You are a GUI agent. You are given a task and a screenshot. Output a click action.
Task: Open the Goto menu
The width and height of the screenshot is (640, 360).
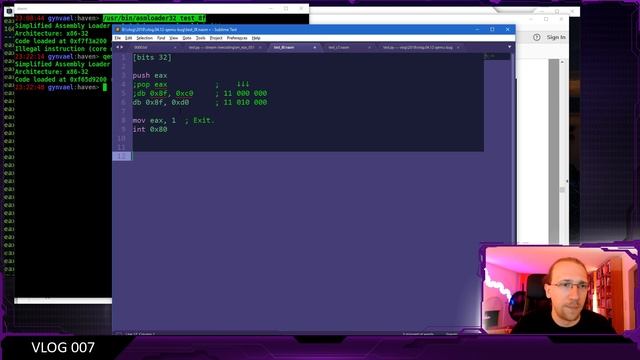coord(187,38)
